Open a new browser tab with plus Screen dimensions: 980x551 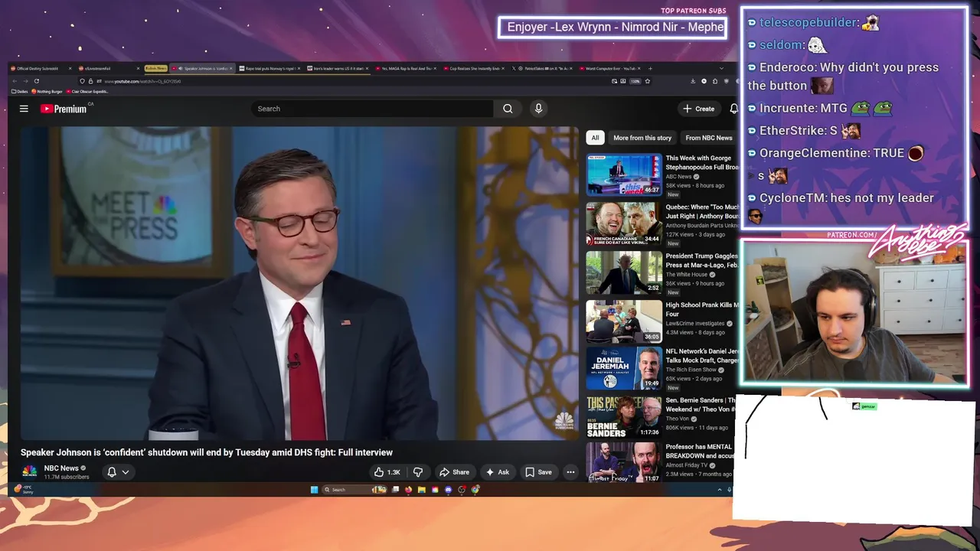click(x=650, y=68)
